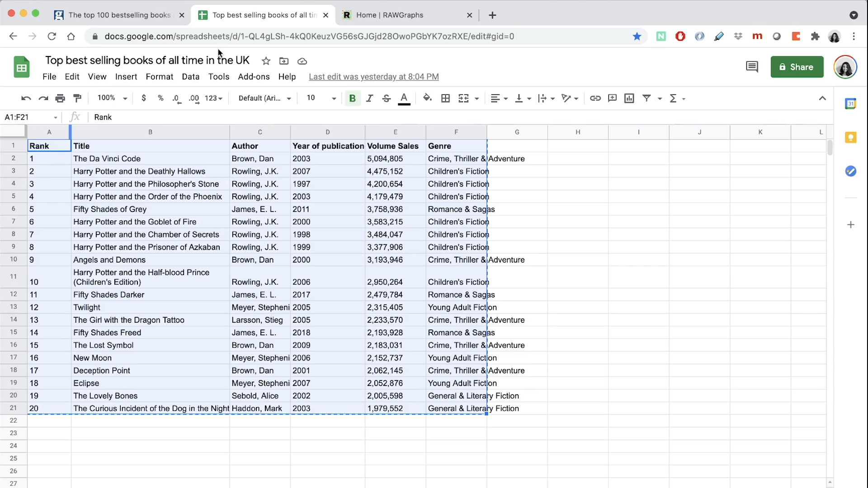
Task: Click the print icon in toolbar
Action: click(x=60, y=98)
